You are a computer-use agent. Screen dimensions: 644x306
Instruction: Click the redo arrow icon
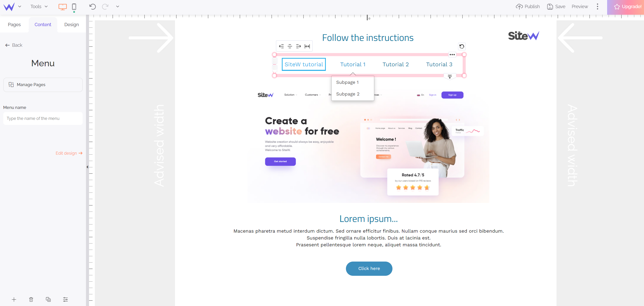tap(106, 7)
